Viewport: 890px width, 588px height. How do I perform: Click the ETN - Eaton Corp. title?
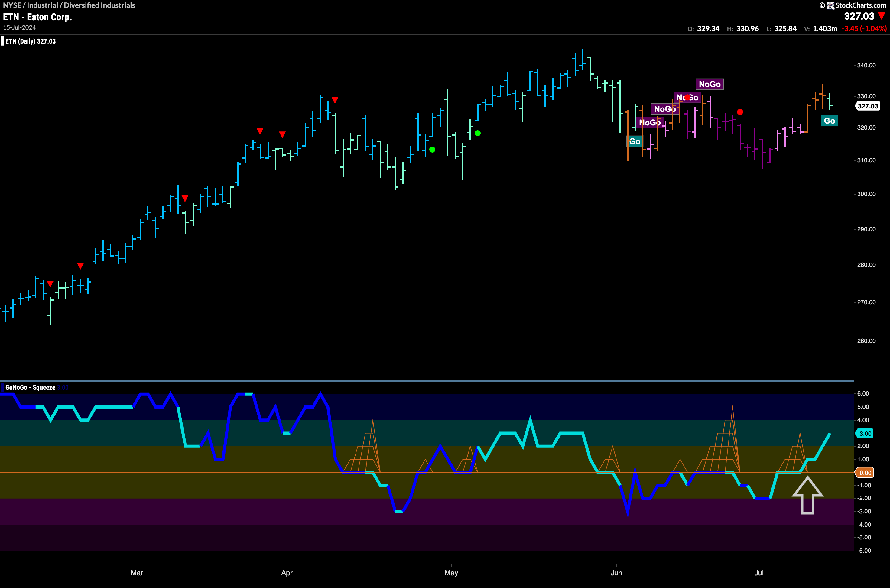pyautogui.click(x=37, y=17)
